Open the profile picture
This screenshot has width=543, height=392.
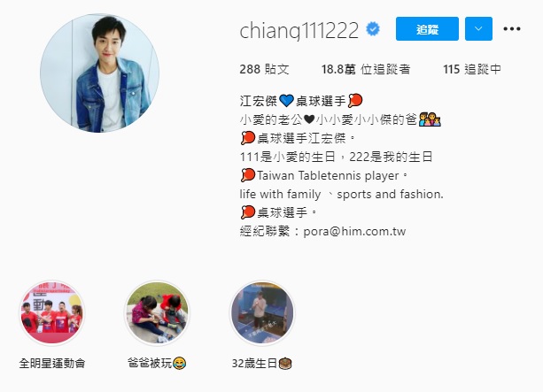pyautogui.click(x=100, y=73)
